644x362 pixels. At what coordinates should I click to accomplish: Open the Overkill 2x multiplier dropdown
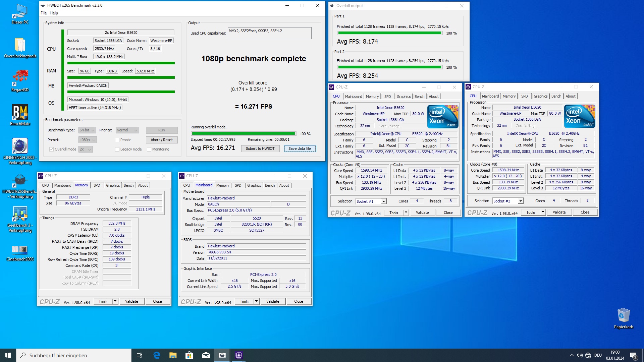click(86, 149)
